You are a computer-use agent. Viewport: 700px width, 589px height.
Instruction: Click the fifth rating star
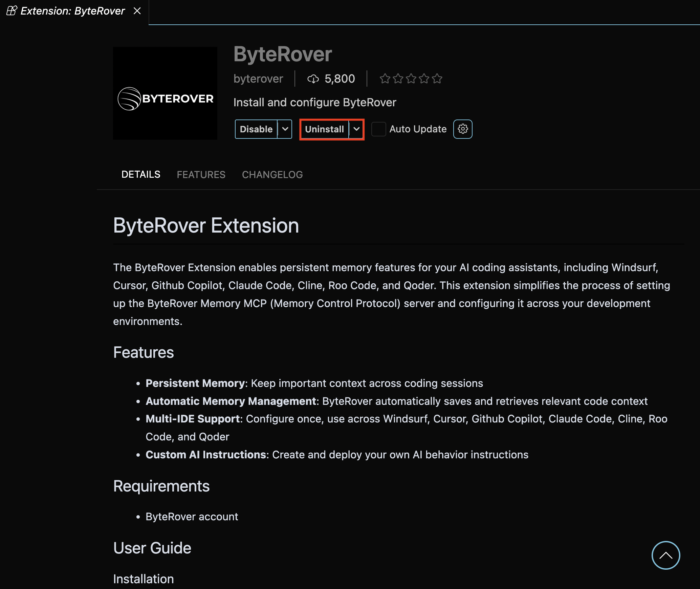point(437,79)
